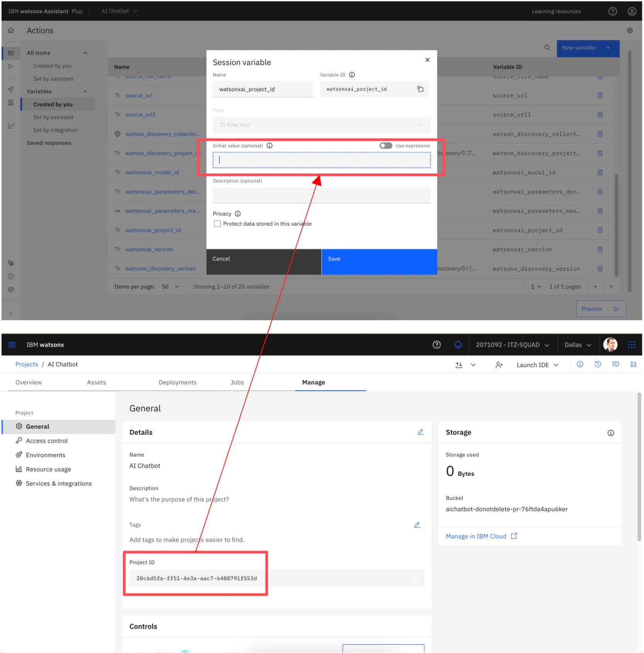644x653 pixels.
Task: Open the project history clock icon
Action: point(598,365)
